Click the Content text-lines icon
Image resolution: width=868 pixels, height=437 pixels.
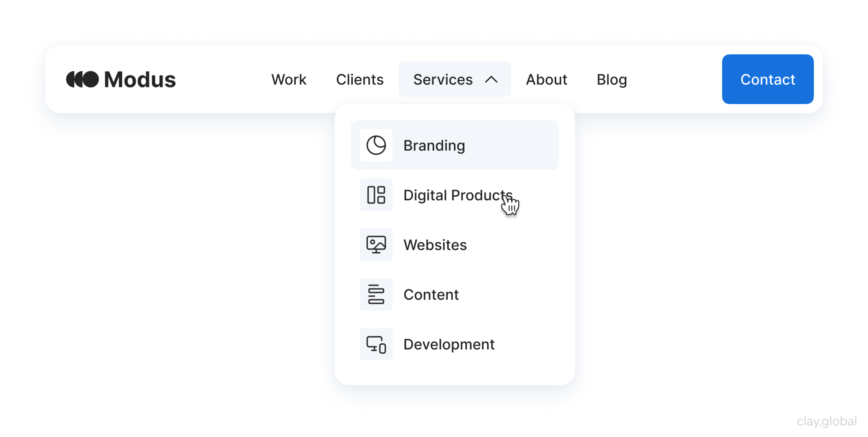376,294
